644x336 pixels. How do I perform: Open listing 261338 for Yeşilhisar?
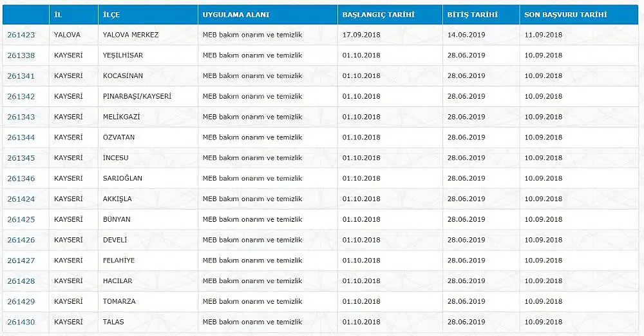(21, 55)
